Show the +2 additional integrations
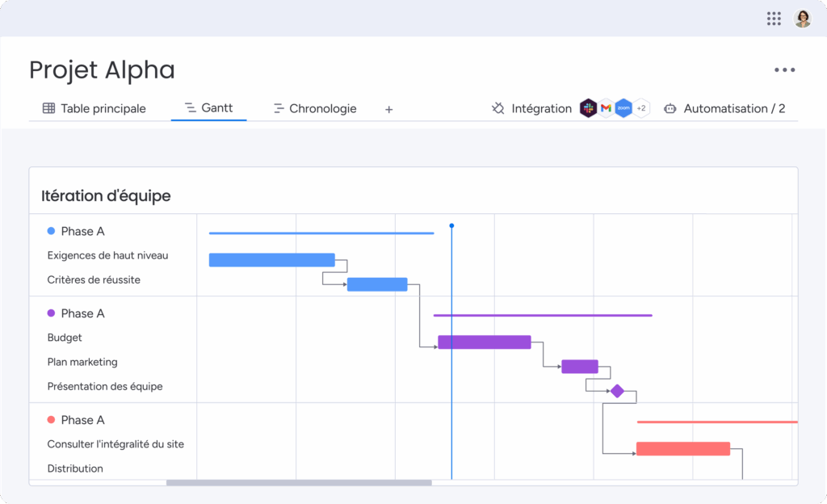 [x=641, y=108]
